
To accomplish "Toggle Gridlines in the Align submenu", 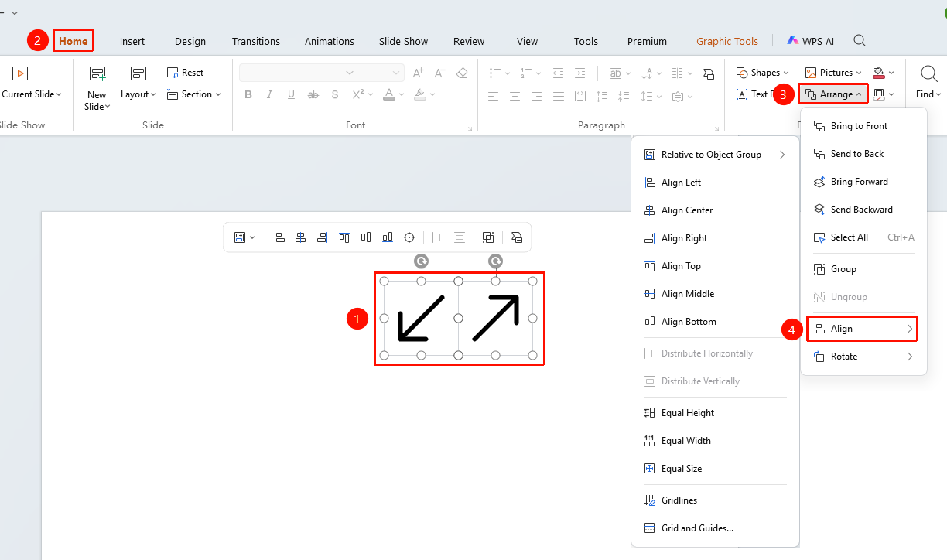I will click(x=715, y=500).
